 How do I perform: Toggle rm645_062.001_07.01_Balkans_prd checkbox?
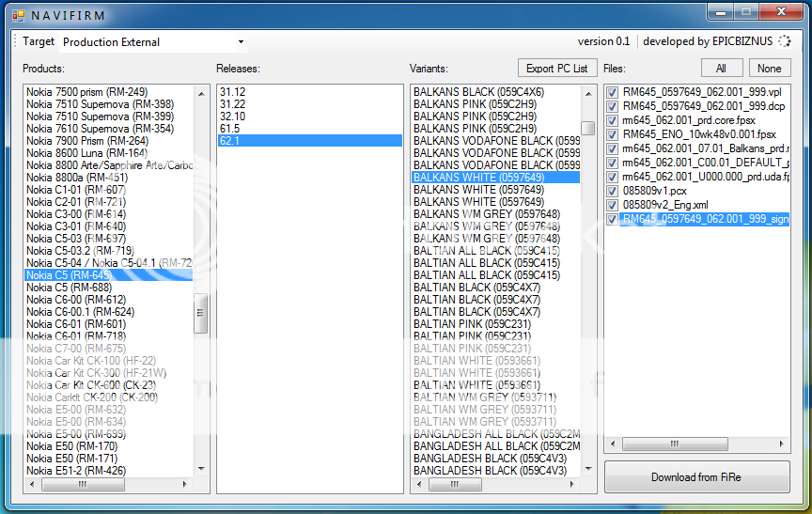click(x=612, y=148)
